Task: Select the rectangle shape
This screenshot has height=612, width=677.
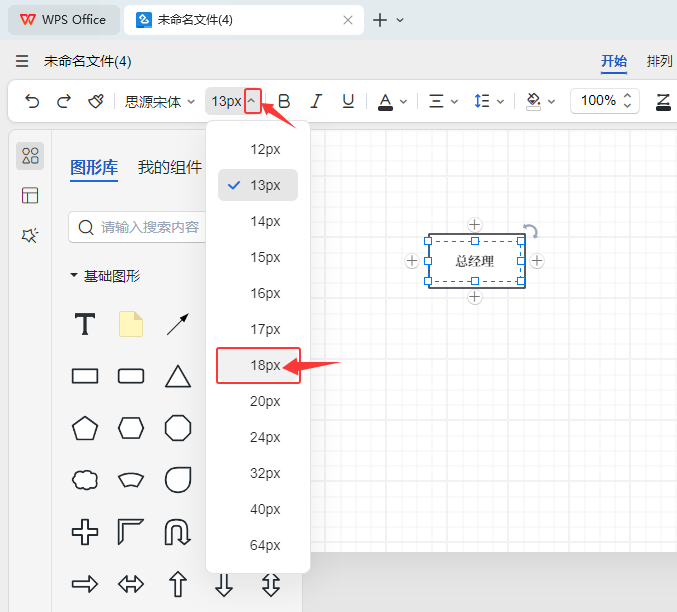Action: pyautogui.click(x=85, y=376)
